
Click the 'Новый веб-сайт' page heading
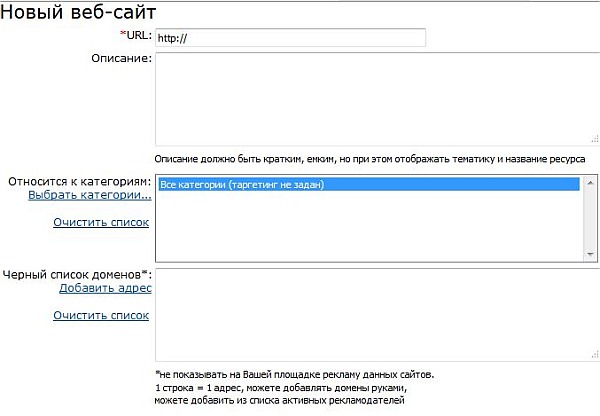tap(78, 12)
